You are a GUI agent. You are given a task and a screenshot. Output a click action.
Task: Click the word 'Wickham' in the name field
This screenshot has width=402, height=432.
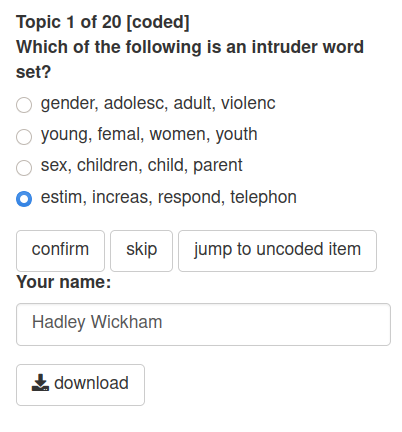[x=127, y=322]
